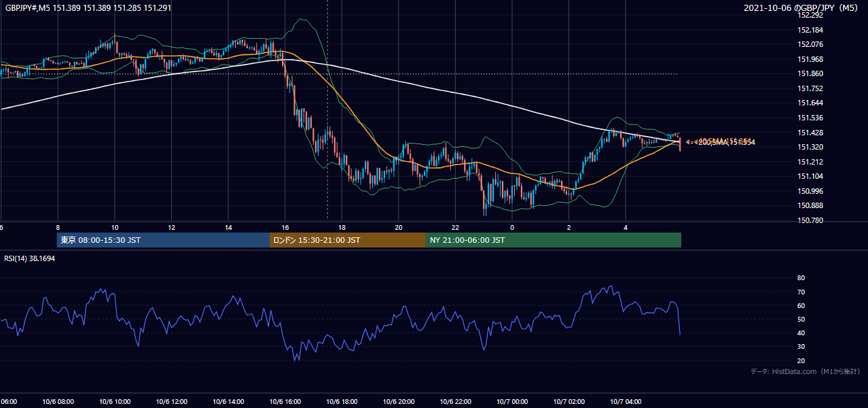Click the 10/7 00:00 time axis label
The height and width of the screenshot is (408, 868).
(x=512, y=402)
